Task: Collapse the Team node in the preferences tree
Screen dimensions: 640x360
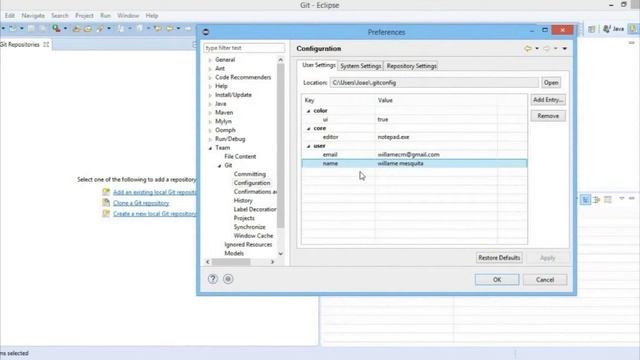Action: tap(210, 148)
